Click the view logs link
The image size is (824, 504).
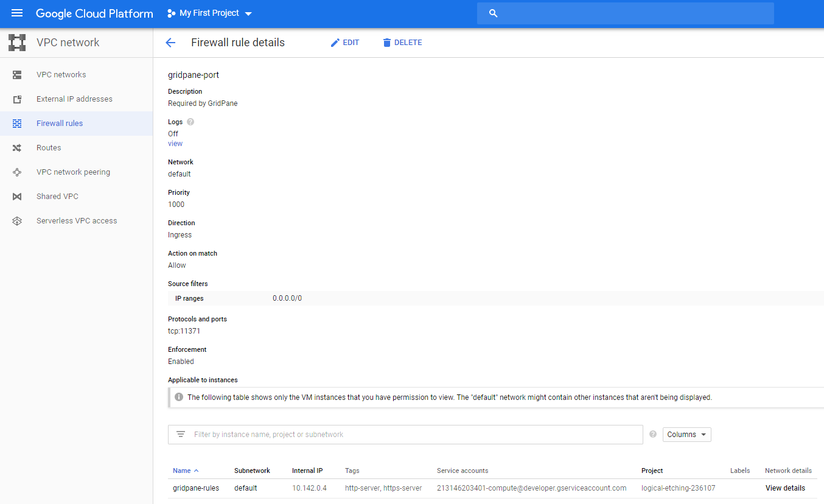pos(175,144)
